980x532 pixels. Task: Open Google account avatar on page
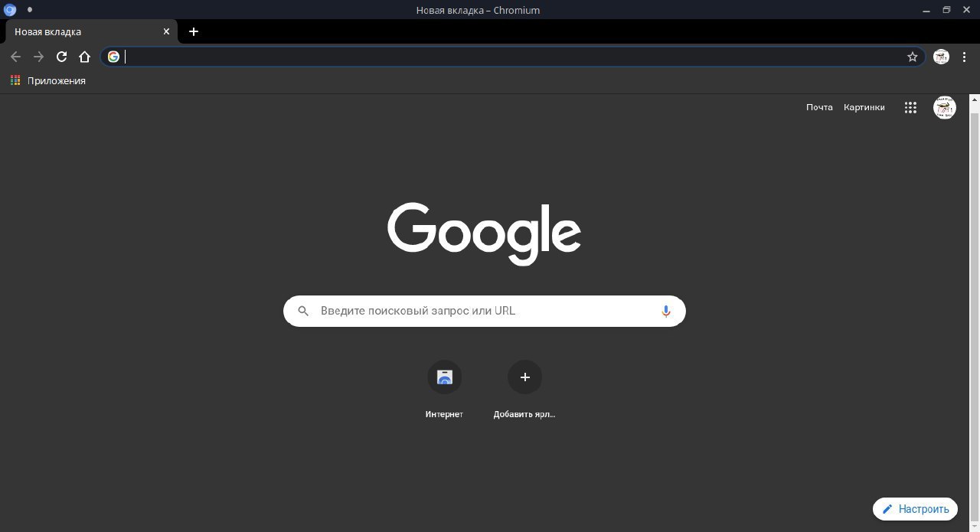(x=945, y=108)
